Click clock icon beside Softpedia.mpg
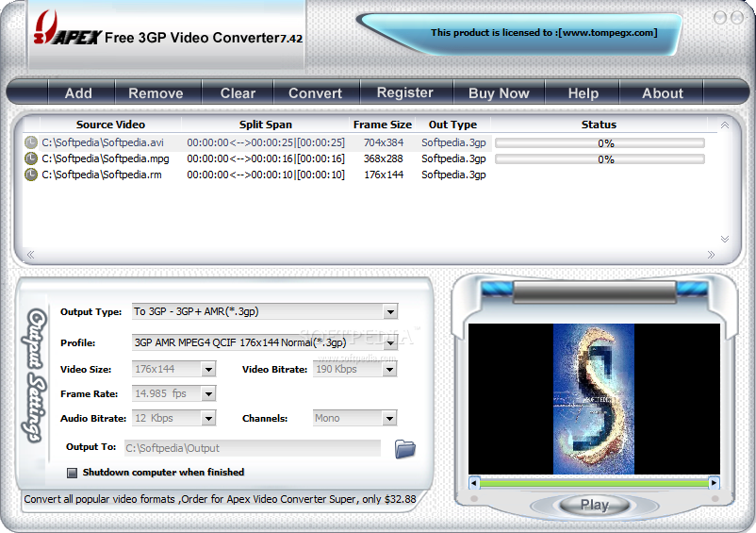 click(x=31, y=158)
